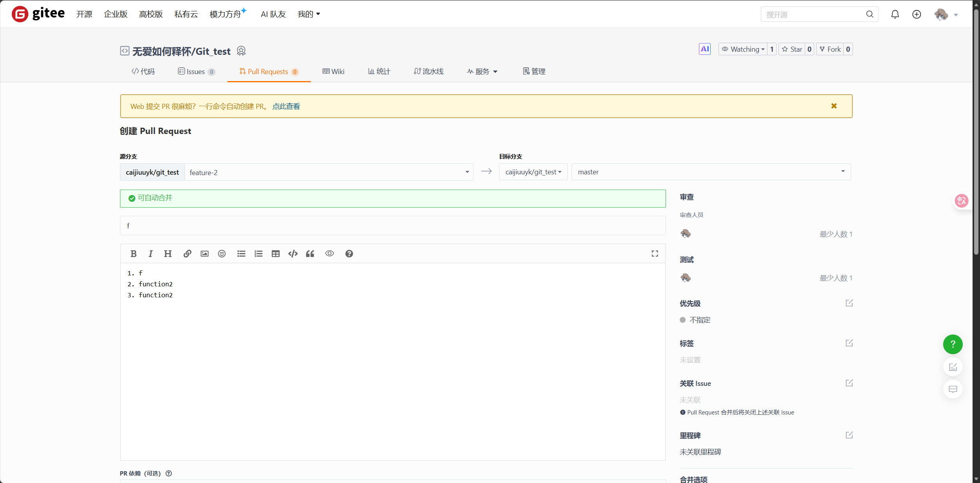Expand the Watching dropdown

point(743,49)
